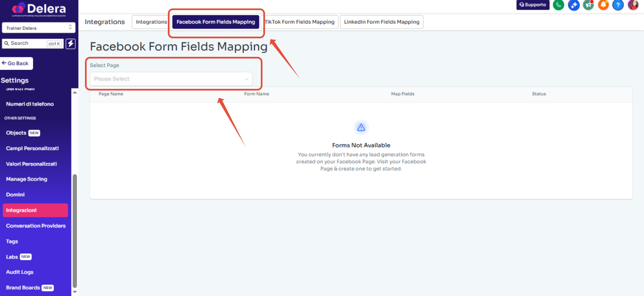The height and width of the screenshot is (296, 644).
Task: Click the lightning bolt quick actions icon
Action: (71, 43)
